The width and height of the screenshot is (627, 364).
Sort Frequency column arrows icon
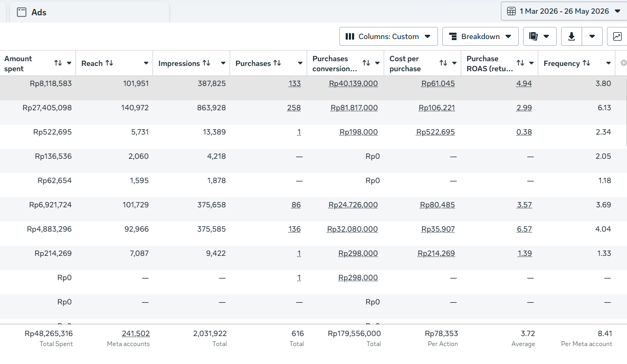click(586, 63)
